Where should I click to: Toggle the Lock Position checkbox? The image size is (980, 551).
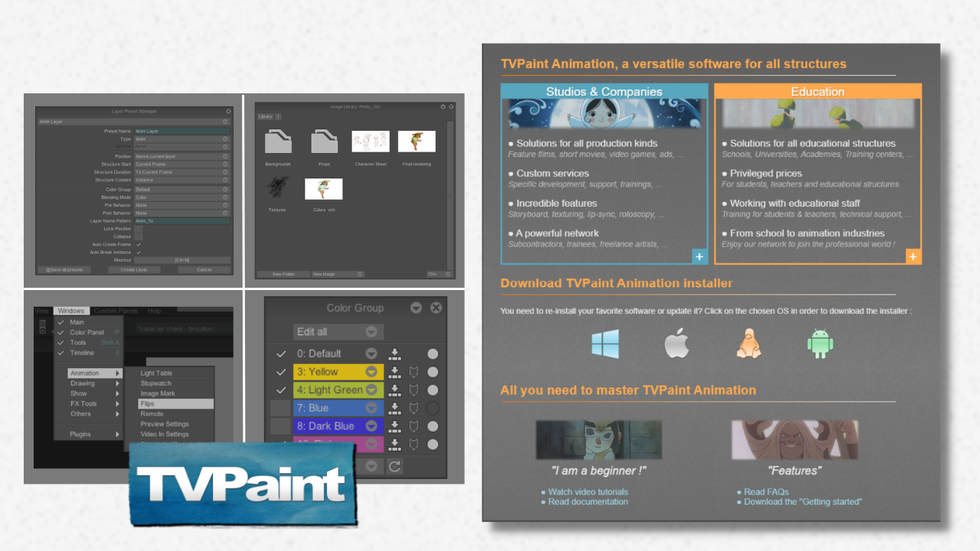click(x=139, y=229)
